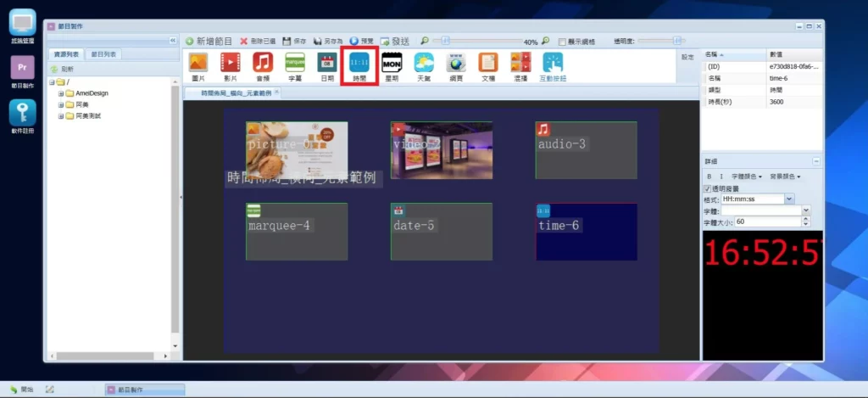
Task: Click the 新增節目 new program button
Action: tap(209, 41)
